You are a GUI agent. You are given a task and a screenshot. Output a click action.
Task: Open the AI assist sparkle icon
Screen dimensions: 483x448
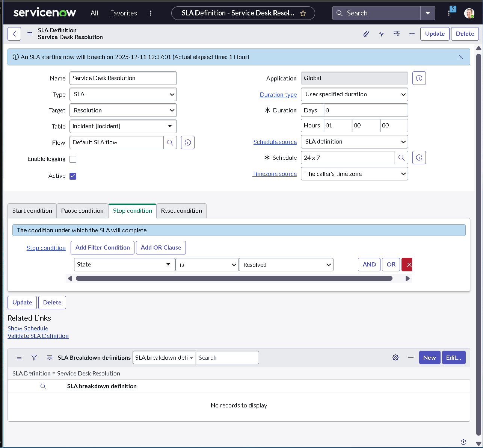(381, 34)
